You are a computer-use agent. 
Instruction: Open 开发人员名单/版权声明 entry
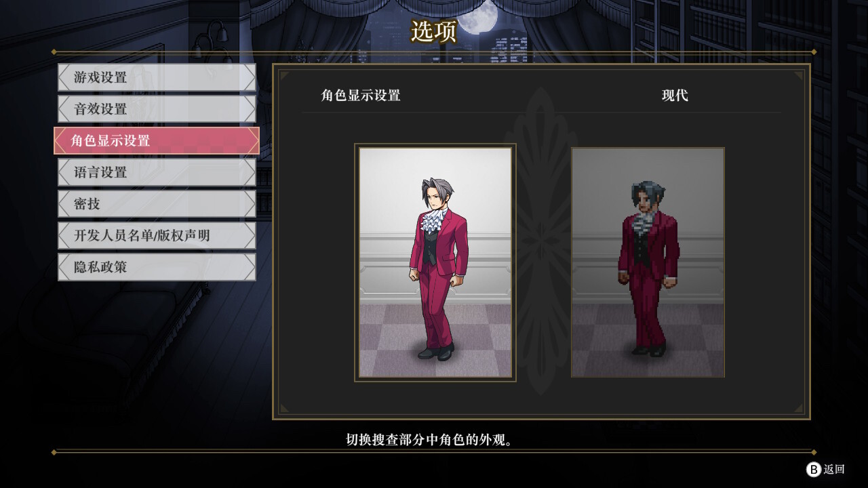(x=157, y=235)
